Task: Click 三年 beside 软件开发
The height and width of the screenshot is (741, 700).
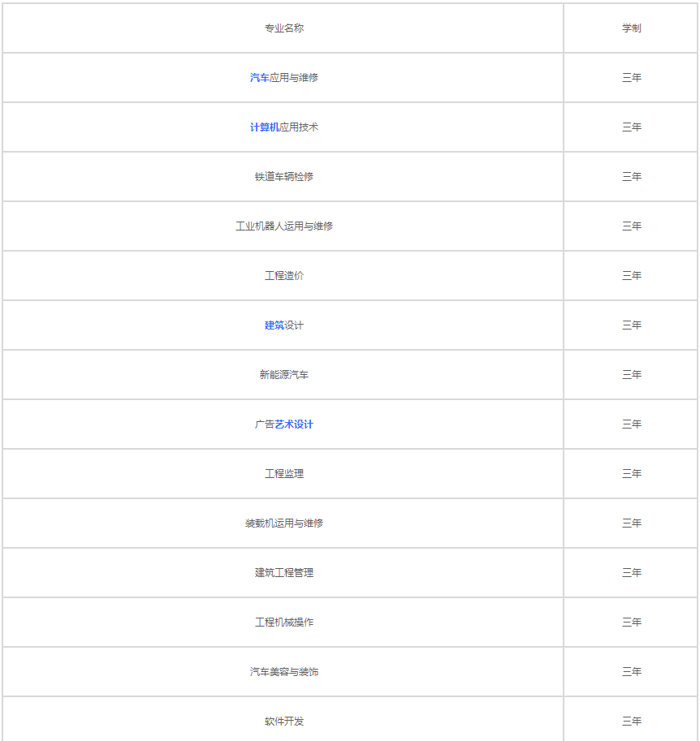Action: tap(632, 722)
